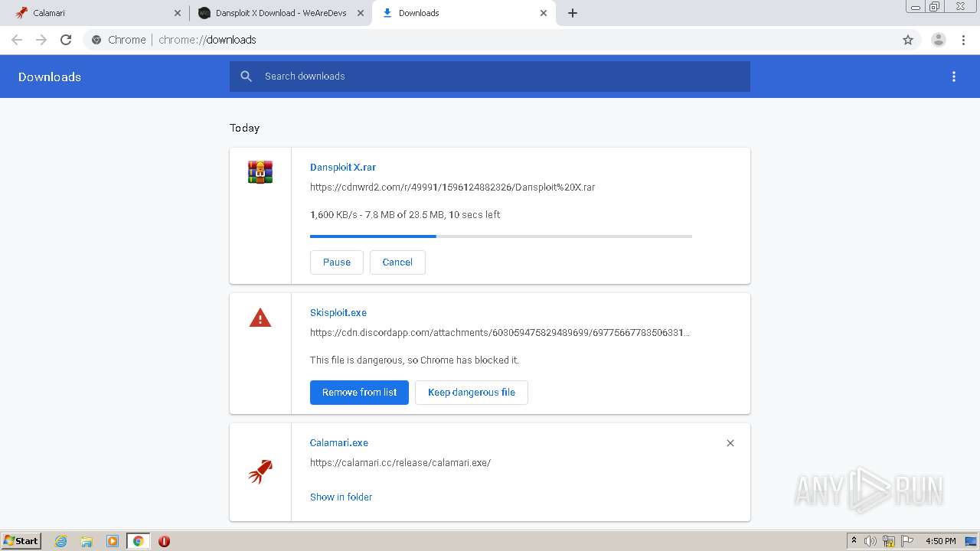Go back to previous page
The width and height of the screenshot is (980, 551).
[17, 40]
